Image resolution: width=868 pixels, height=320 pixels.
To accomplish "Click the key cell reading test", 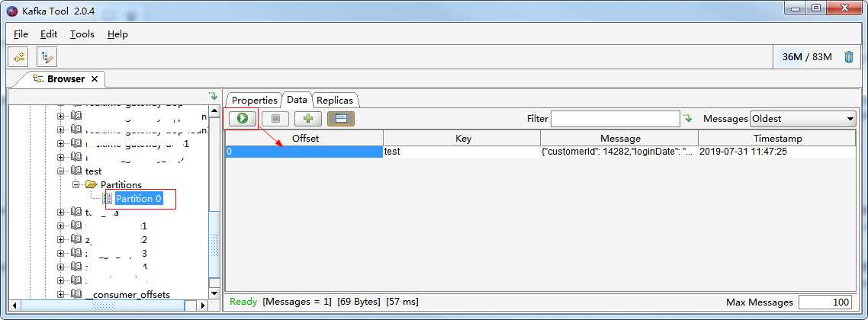I will (461, 152).
